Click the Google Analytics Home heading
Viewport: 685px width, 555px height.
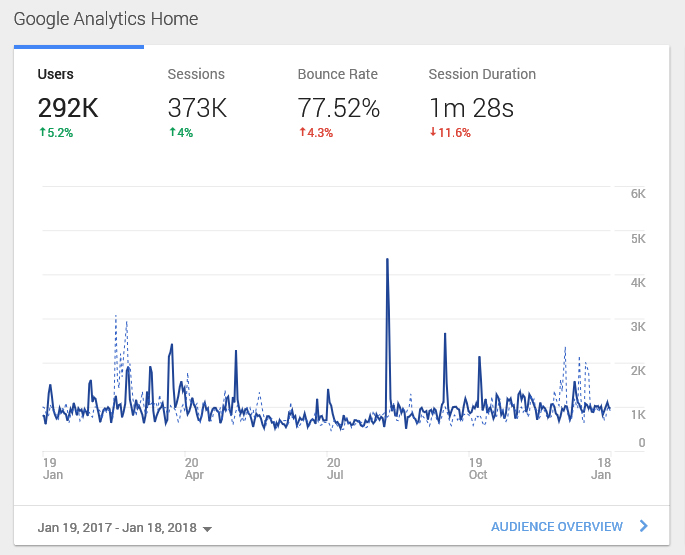click(x=106, y=19)
